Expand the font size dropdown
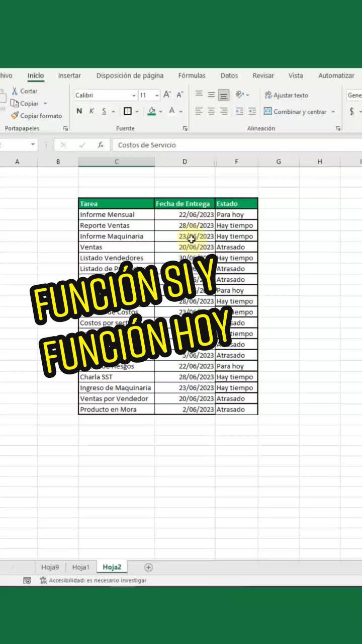Screen dimensions: 362x644 click(157, 95)
